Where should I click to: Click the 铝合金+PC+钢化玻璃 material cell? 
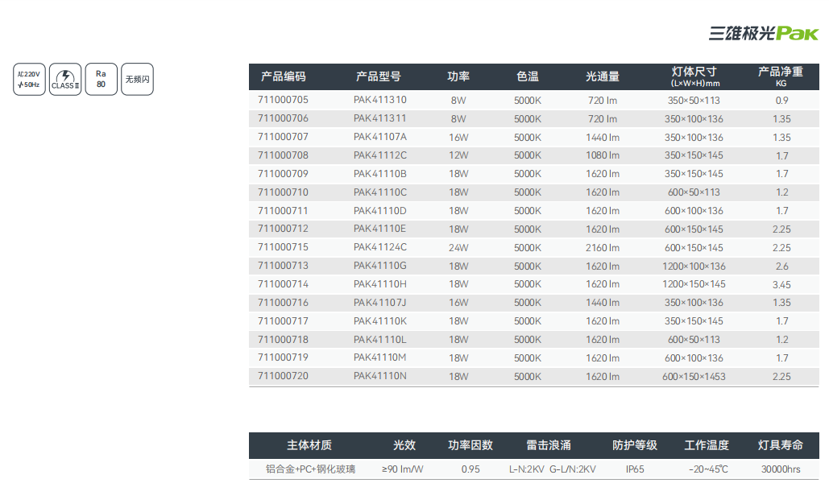tap(310, 469)
